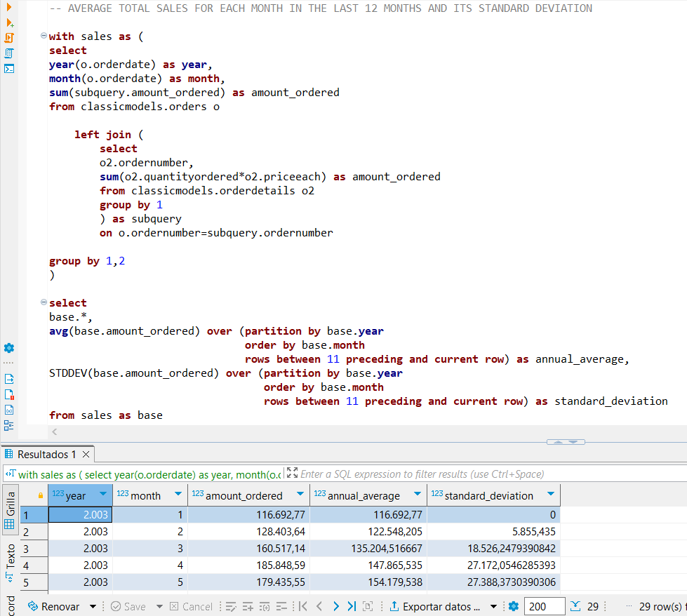This screenshot has width=687, height=616.
Task: Open the variables panel icon in the sidebar
Action: point(9,410)
